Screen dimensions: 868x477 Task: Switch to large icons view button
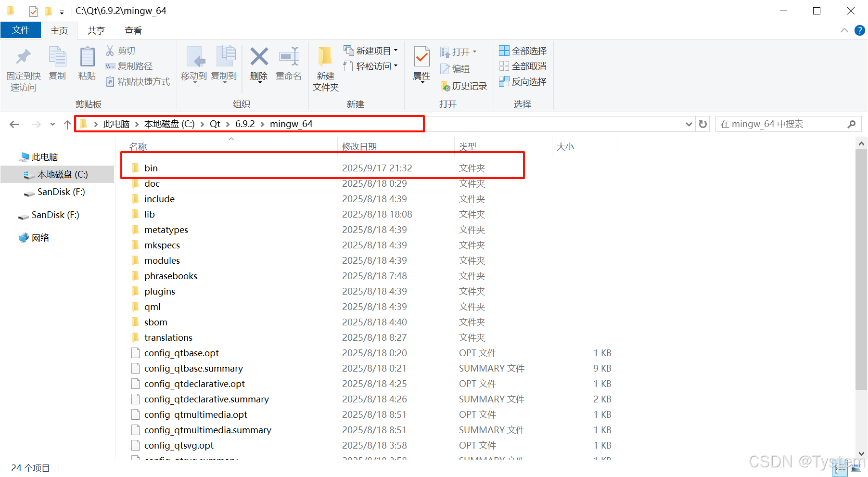pyautogui.click(x=856, y=468)
